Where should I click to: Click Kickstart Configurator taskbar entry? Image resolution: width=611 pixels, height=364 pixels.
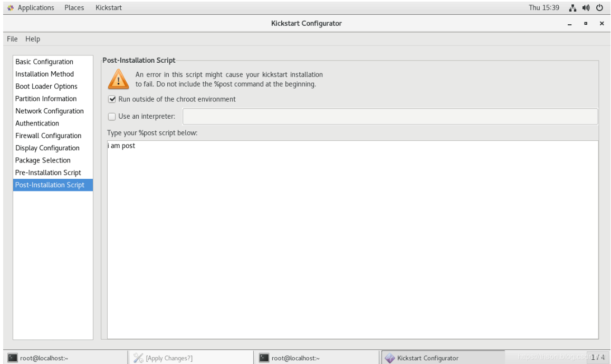point(443,358)
